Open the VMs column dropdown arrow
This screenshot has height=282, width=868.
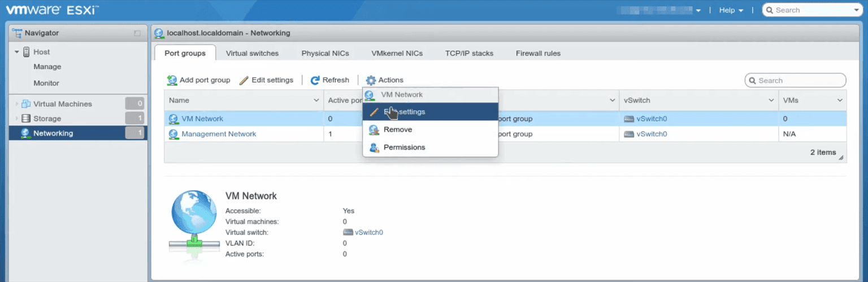840,101
